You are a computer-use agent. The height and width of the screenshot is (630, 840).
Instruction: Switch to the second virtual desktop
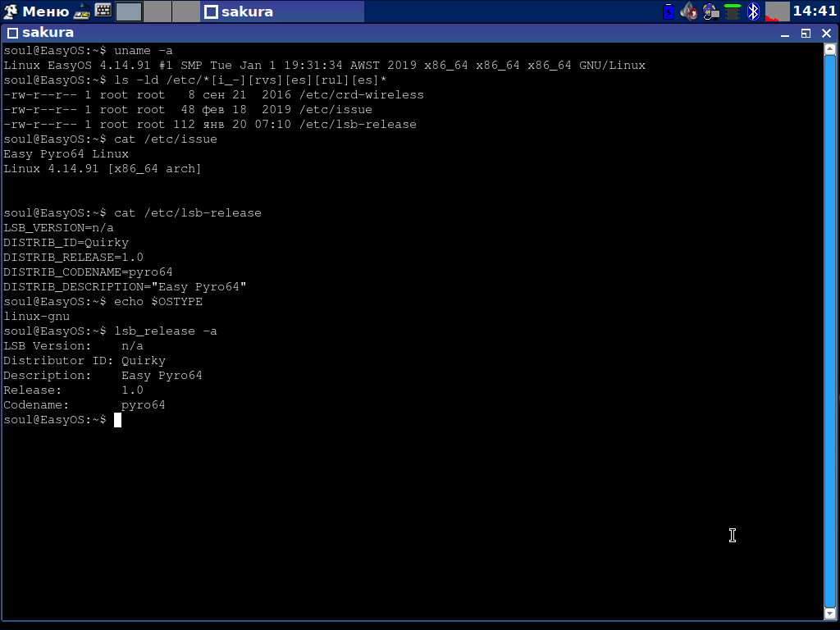(157, 11)
